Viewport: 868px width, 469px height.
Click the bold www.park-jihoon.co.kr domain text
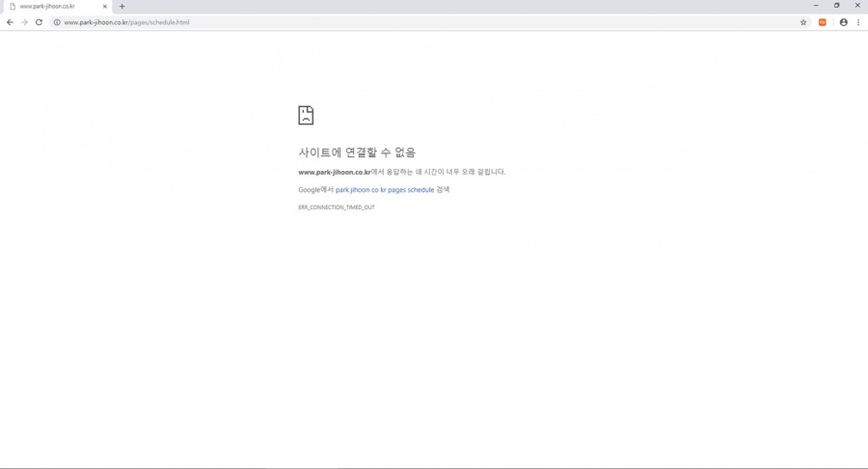click(x=335, y=172)
